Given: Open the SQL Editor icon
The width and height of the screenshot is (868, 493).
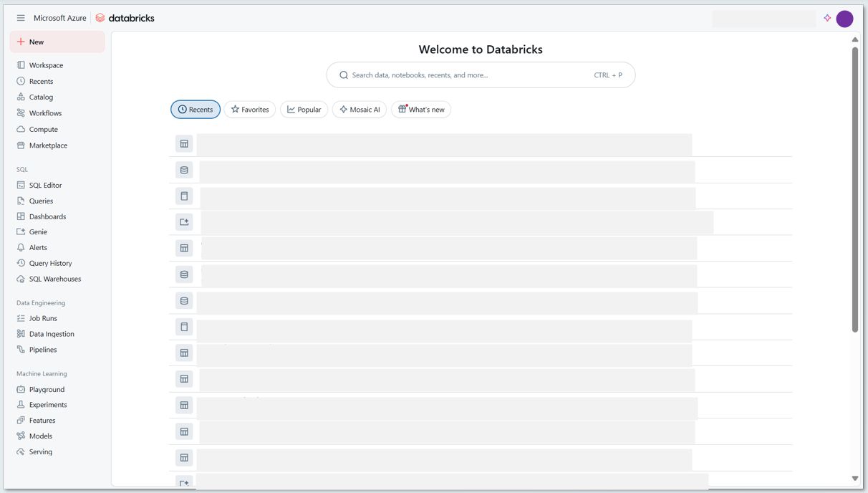Looking at the screenshot, I should click(21, 185).
